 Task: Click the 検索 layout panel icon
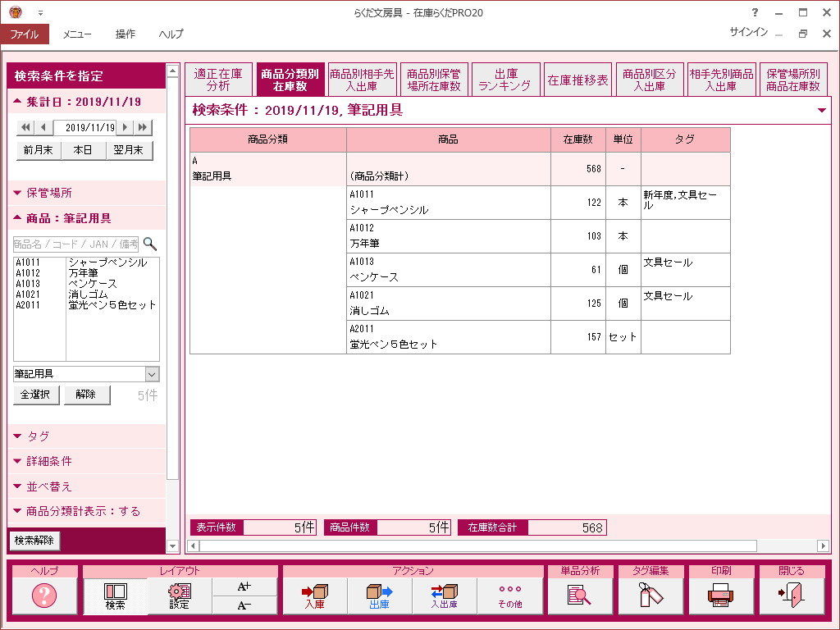pyautogui.click(x=115, y=596)
